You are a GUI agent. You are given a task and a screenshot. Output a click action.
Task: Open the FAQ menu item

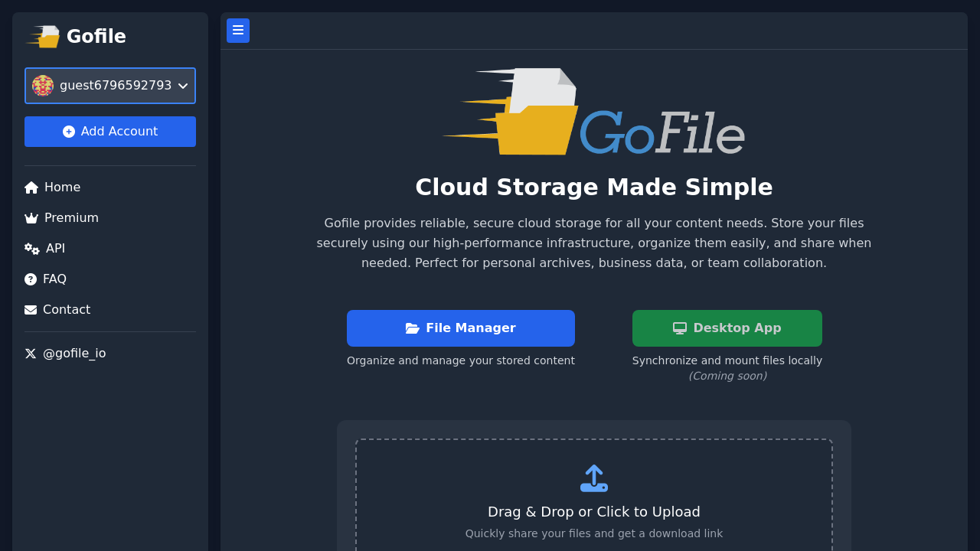pos(45,279)
